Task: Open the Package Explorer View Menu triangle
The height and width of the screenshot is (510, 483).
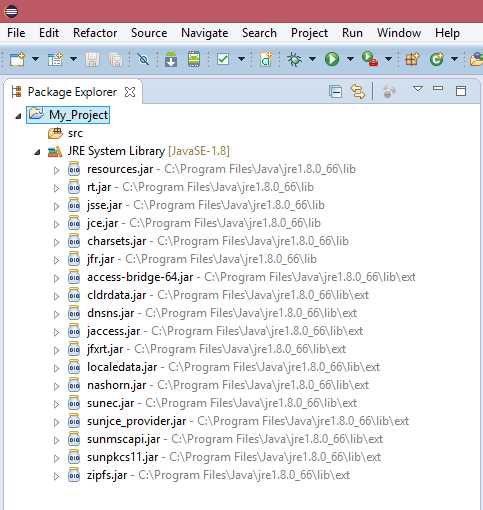Action: coord(418,89)
